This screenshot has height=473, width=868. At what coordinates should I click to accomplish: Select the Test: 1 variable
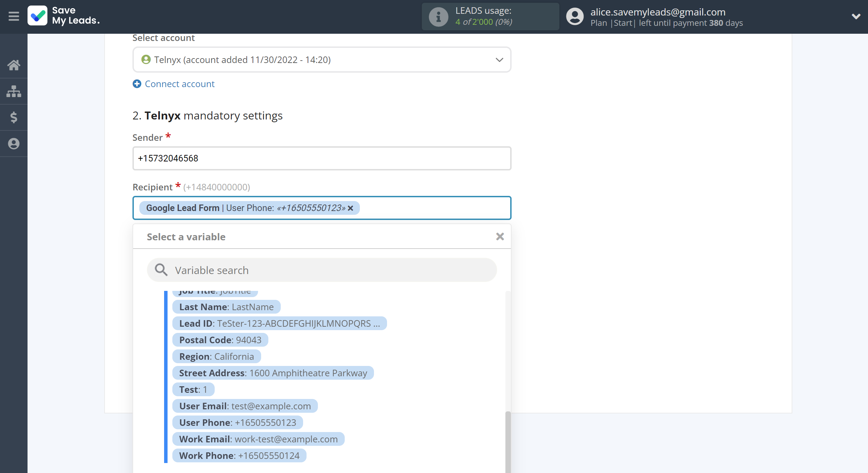193,390
